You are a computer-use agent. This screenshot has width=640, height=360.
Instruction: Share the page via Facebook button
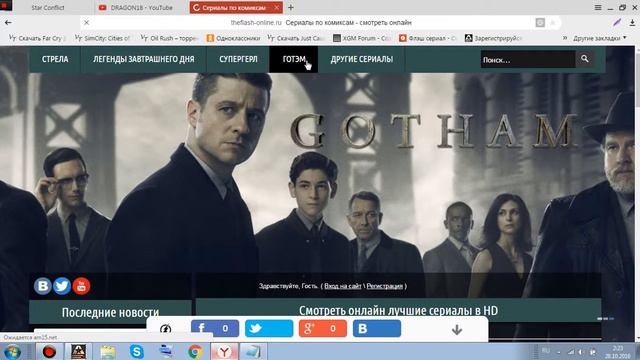[215, 328]
